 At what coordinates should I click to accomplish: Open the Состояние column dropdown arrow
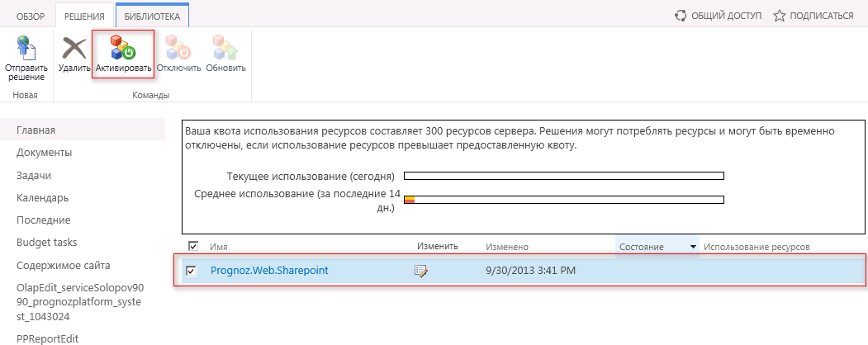pyautogui.click(x=692, y=247)
